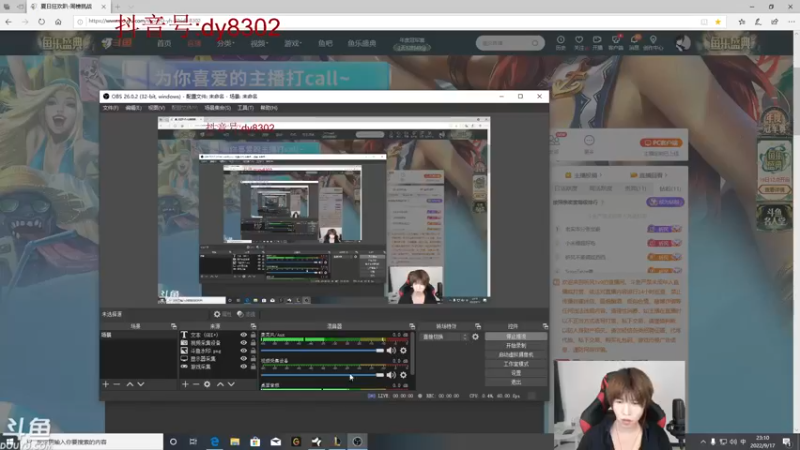
Task: Hide the video capture device source
Action: tap(243, 343)
